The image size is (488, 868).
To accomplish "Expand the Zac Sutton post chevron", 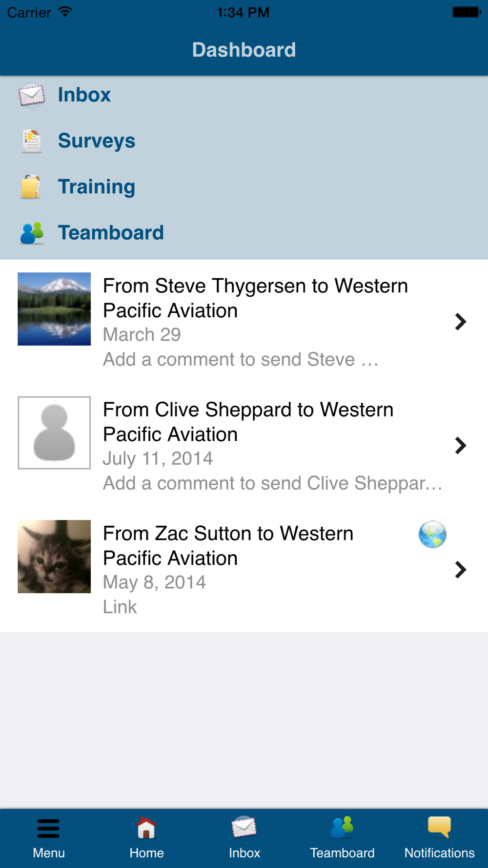I will [460, 570].
